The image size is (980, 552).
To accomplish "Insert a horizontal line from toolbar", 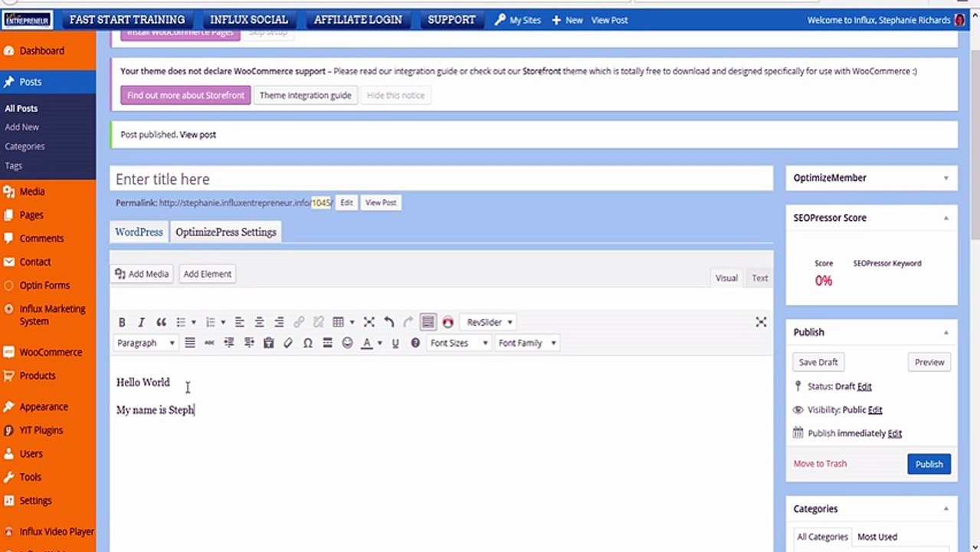I will coord(327,343).
